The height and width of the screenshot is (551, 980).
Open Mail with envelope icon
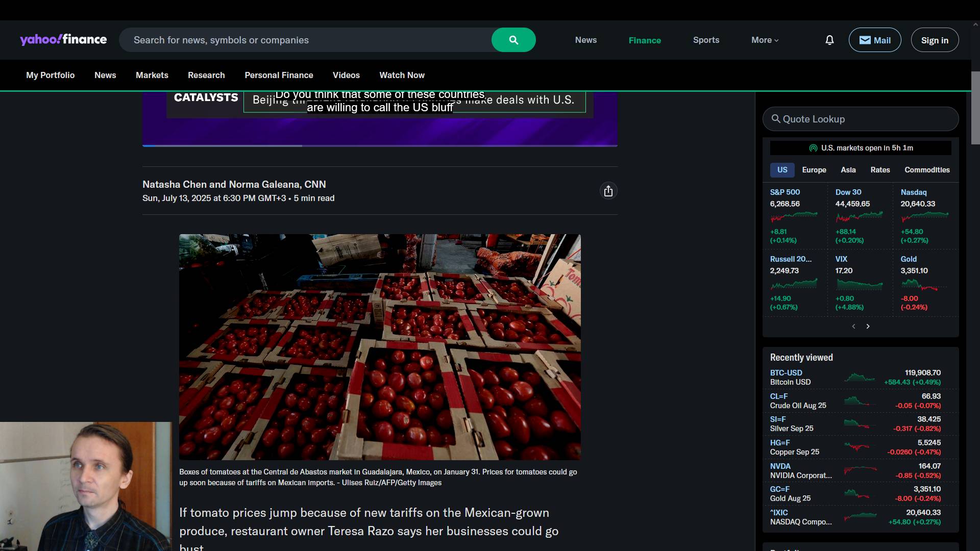click(x=874, y=40)
